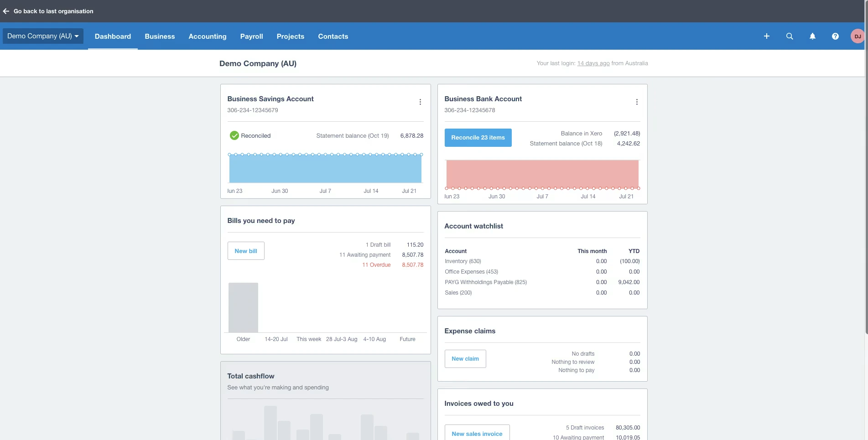Click New sales invoice button

click(477, 433)
